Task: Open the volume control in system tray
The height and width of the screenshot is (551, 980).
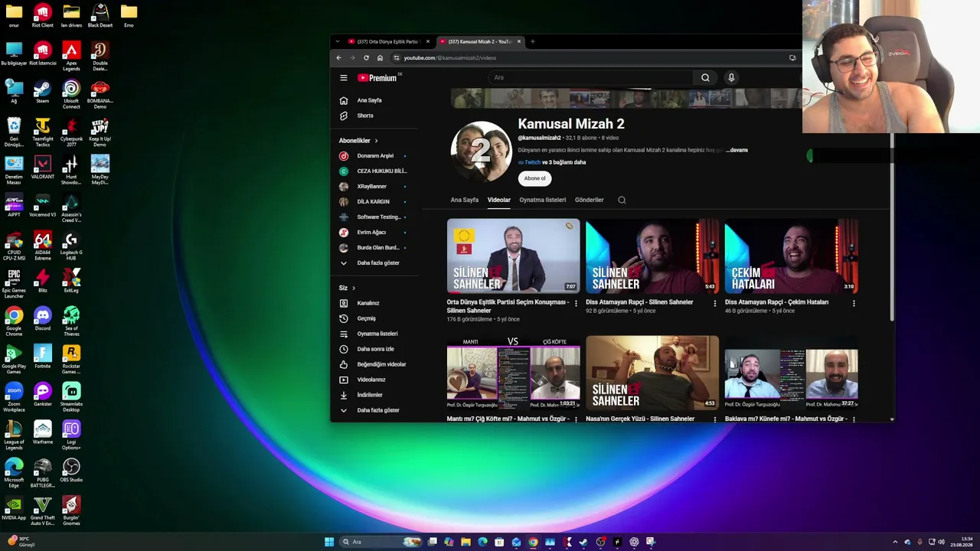Action: [941, 542]
